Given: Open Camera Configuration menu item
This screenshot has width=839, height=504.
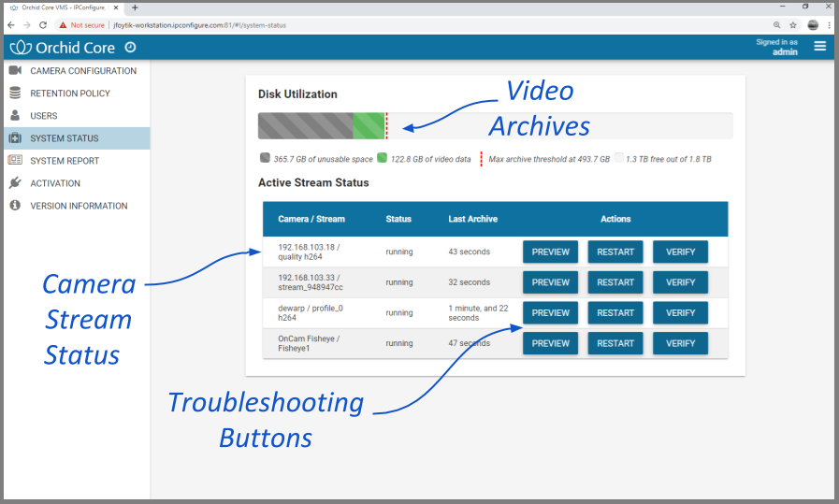Looking at the screenshot, I should (x=77, y=71).
